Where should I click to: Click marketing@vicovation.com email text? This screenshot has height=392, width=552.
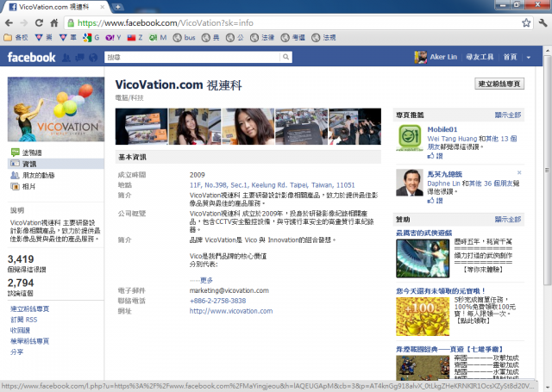tap(229, 290)
